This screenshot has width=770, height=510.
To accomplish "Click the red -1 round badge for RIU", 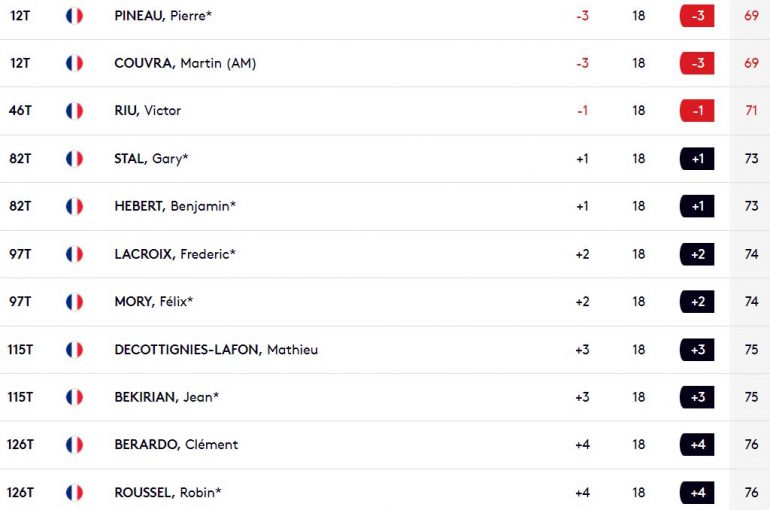I will pyautogui.click(x=697, y=111).
